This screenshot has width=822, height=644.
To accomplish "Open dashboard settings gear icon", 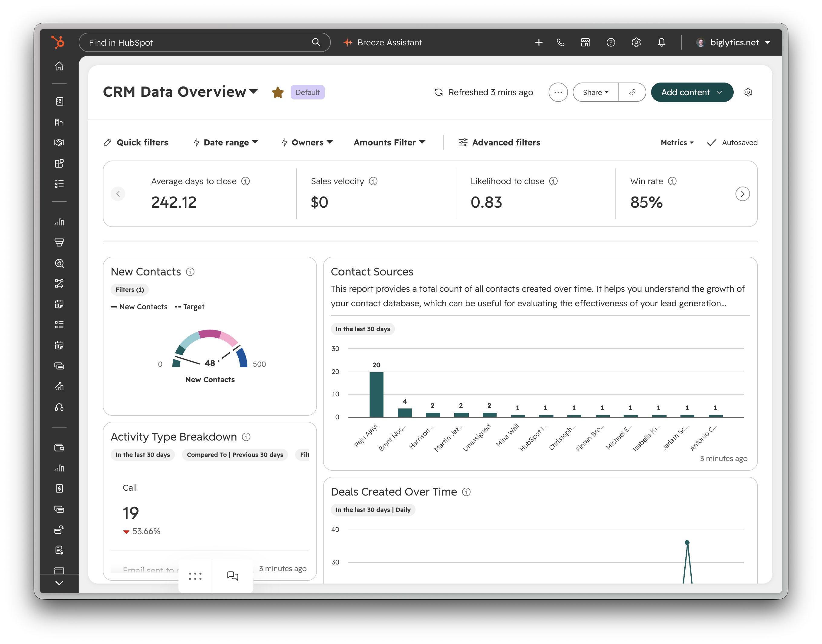I will tap(748, 93).
